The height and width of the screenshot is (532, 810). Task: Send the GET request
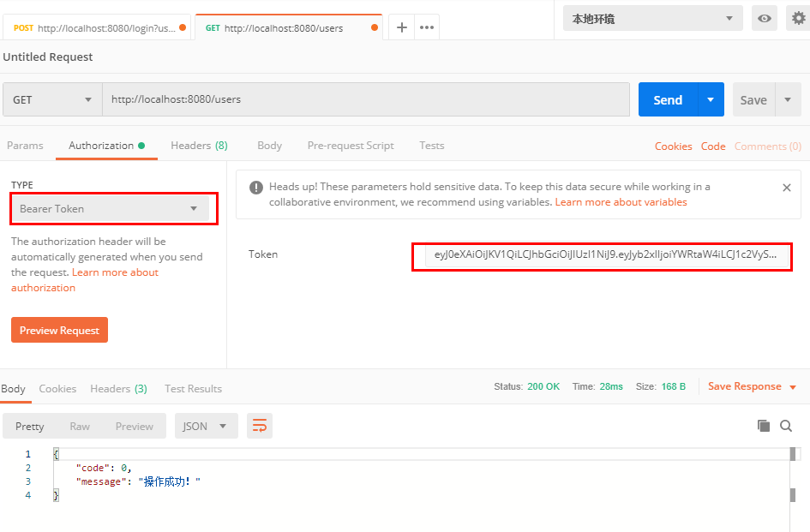click(668, 99)
